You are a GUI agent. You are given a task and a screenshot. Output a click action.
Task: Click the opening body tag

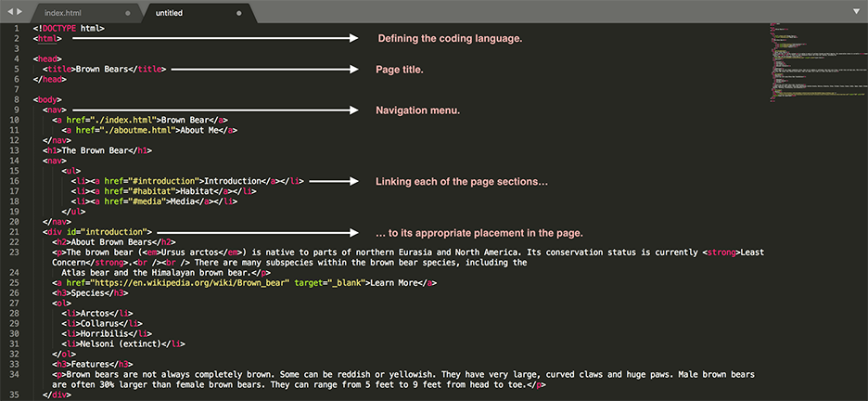pos(46,99)
